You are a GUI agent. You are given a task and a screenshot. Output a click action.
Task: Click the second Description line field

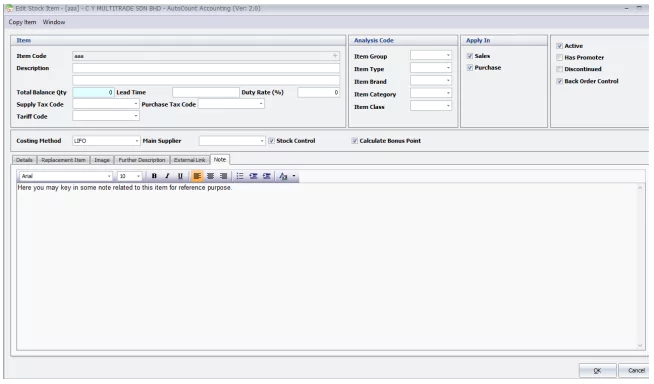(206, 80)
